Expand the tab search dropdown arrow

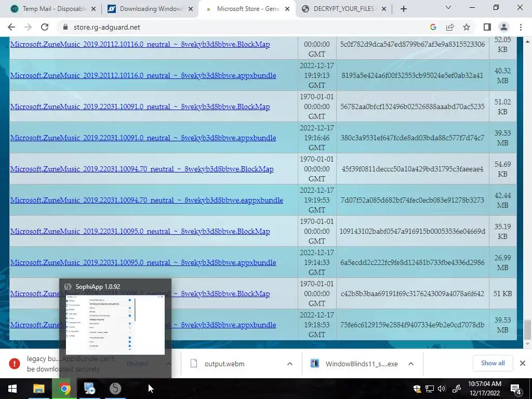point(448,7)
